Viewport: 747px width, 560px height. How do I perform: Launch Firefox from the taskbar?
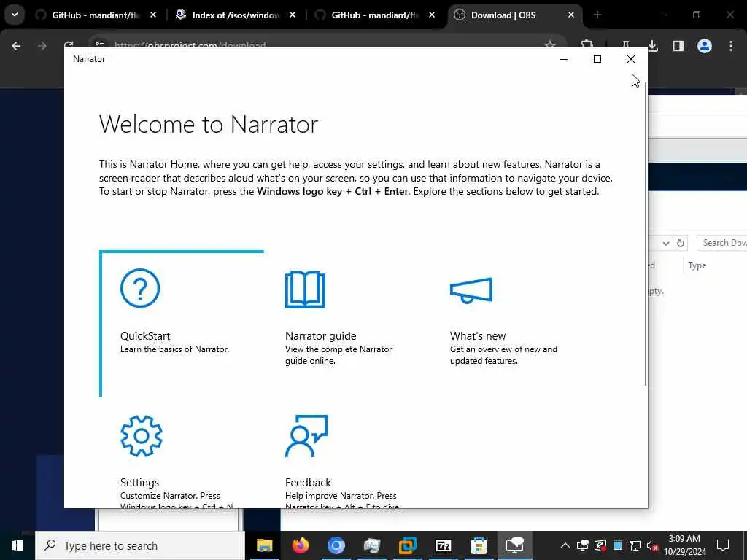point(300,545)
